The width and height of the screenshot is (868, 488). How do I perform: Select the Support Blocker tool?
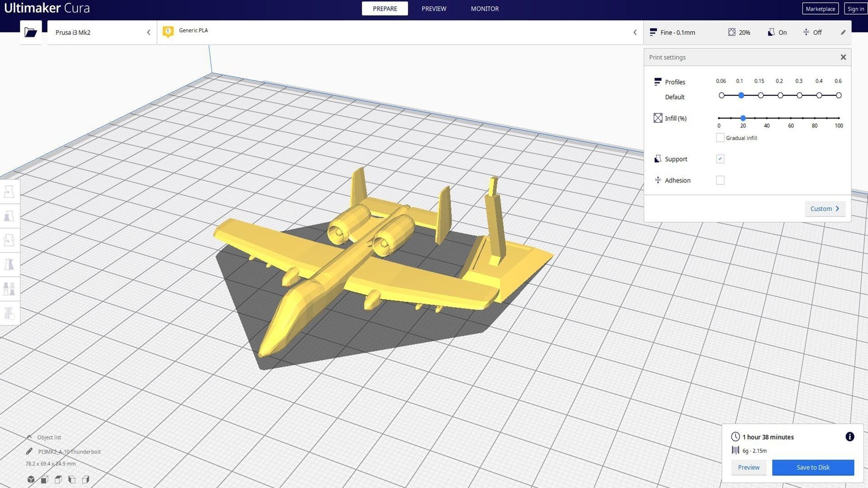point(9,313)
